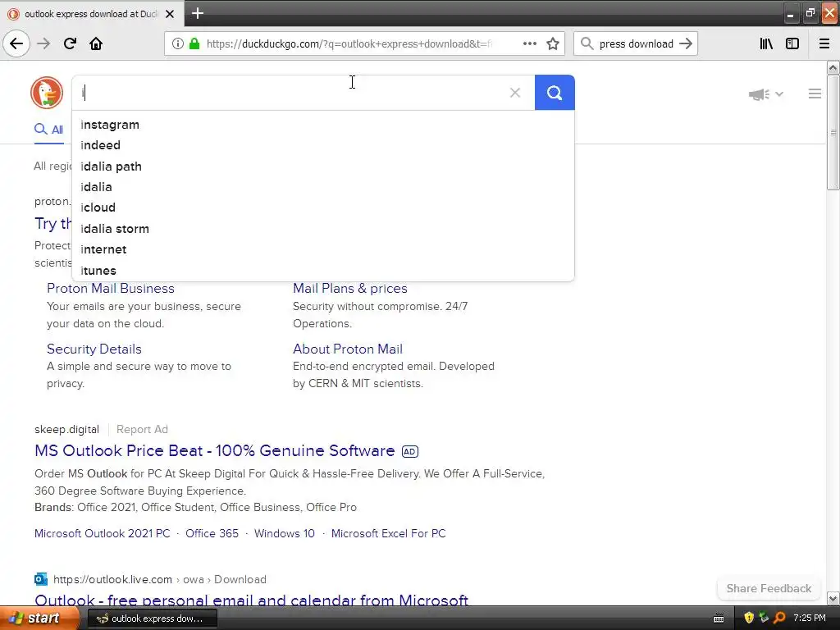The width and height of the screenshot is (840, 630).
Task: Click the DuckDuckGo duck logo
Action: (x=47, y=93)
